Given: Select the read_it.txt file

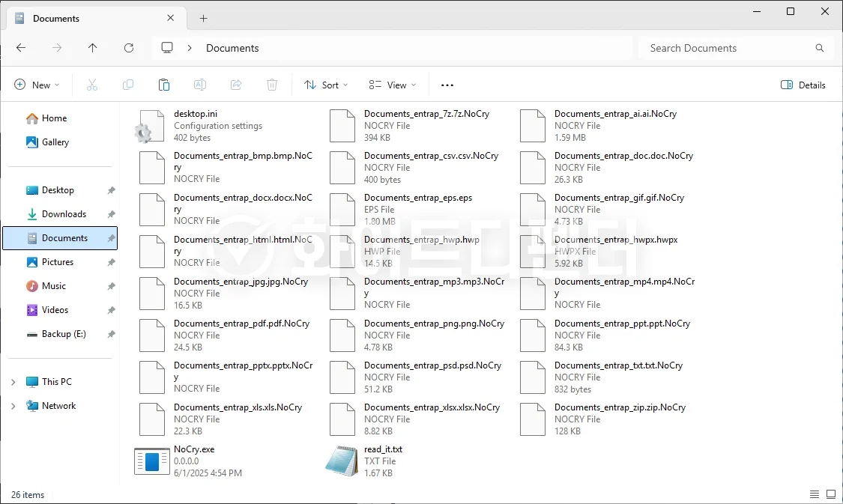Looking at the screenshot, I should [x=383, y=449].
